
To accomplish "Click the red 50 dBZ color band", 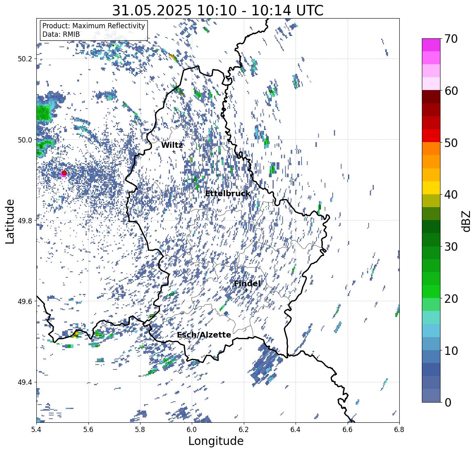I will [431, 136].
